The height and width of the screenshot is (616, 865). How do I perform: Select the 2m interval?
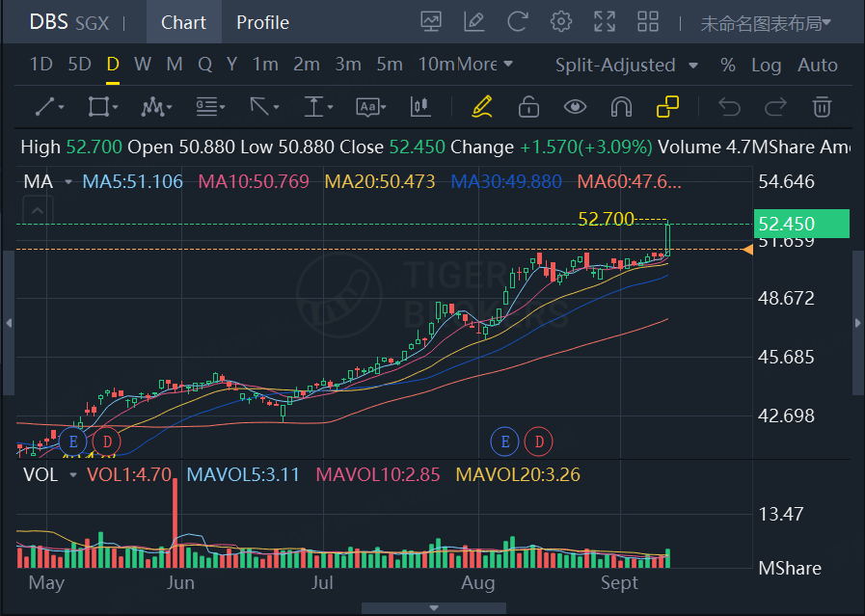306,65
